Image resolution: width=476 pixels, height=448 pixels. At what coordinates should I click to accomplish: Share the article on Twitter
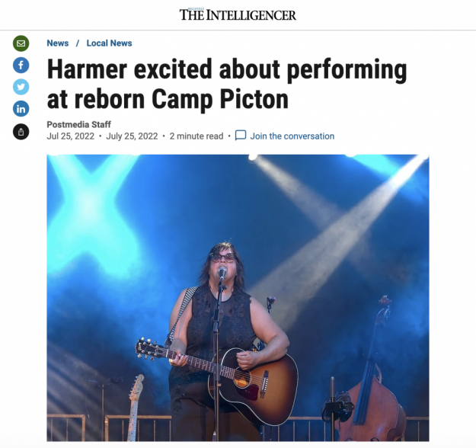click(21, 87)
